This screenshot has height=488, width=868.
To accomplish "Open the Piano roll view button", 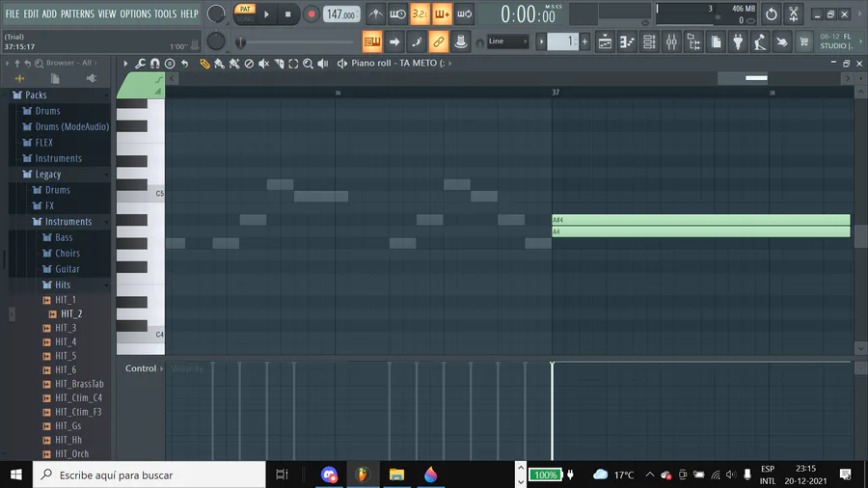I will [627, 41].
